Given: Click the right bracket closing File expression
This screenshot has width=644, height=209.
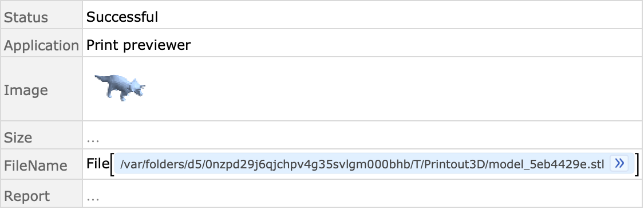Looking at the screenshot, I should coord(637,164).
